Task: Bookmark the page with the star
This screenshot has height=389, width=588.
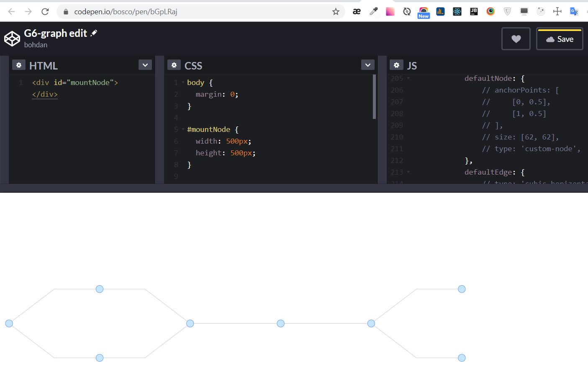Action: tap(336, 12)
